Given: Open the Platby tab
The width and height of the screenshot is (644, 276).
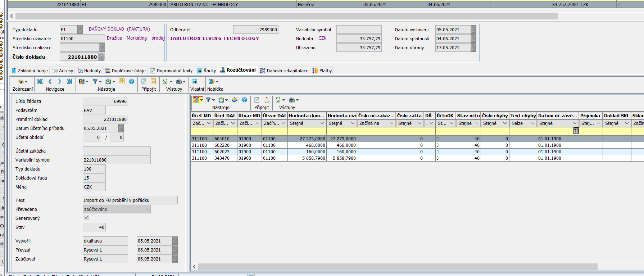Looking at the screenshot, I should (322, 71).
